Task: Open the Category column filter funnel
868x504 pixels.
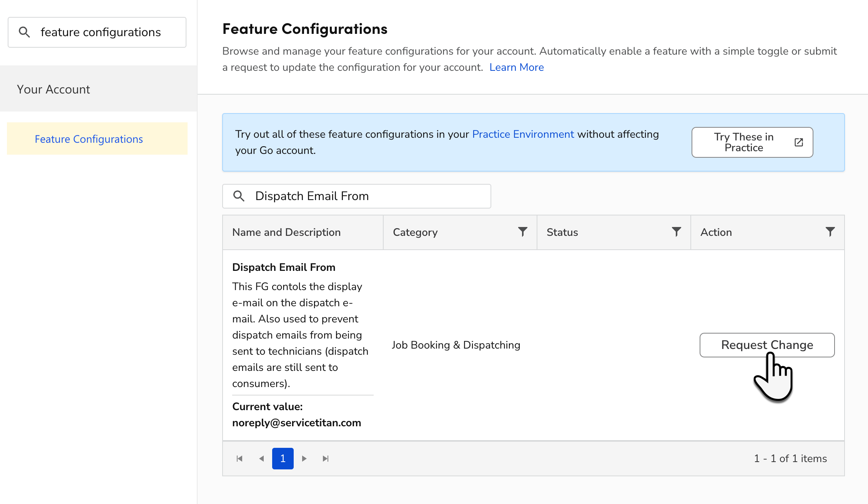Action: [522, 232]
